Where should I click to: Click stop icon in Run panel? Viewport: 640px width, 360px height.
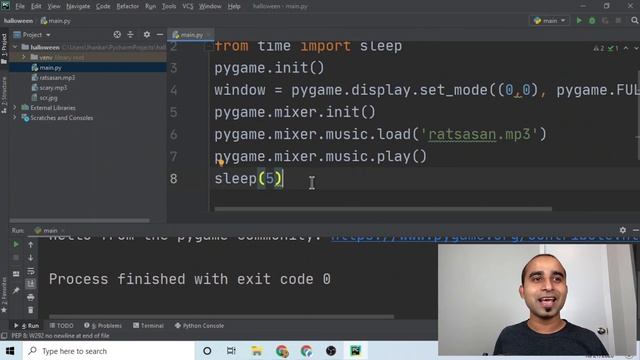click(x=16, y=258)
